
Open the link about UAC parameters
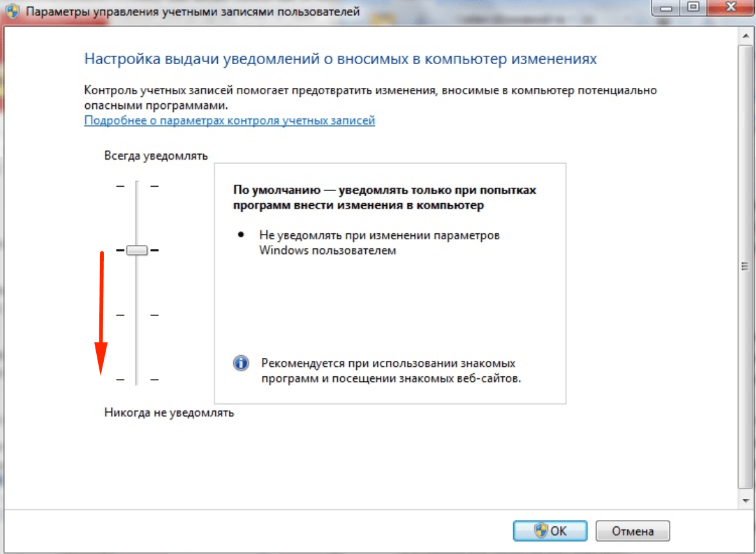point(229,121)
